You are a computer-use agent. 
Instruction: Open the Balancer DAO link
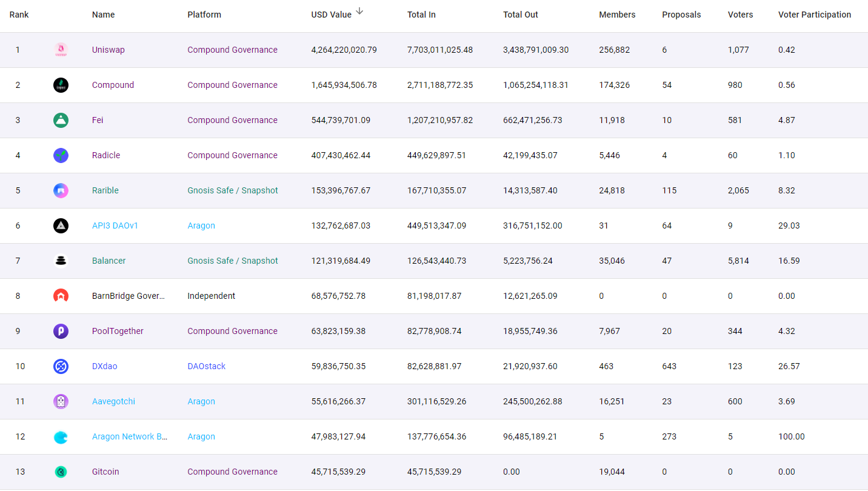(x=109, y=261)
